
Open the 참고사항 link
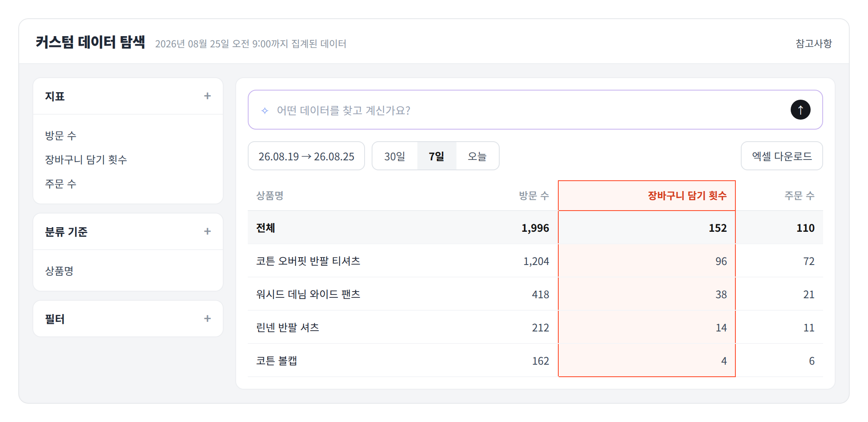click(x=814, y=43)
